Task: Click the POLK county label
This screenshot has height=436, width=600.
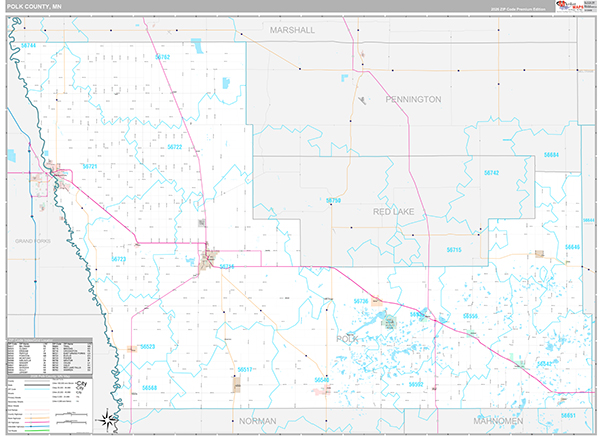Action: [347, 339]
